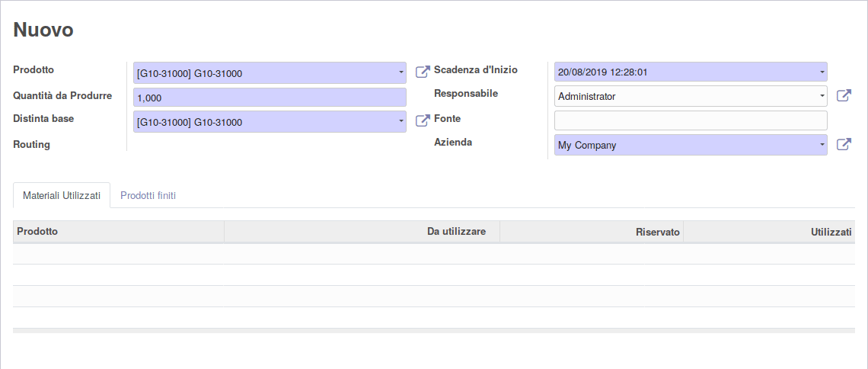The height and width of the screenshot is (369, 868).
Task: Open external link icon beside Distinta base
Action: (x=423, y=120)
